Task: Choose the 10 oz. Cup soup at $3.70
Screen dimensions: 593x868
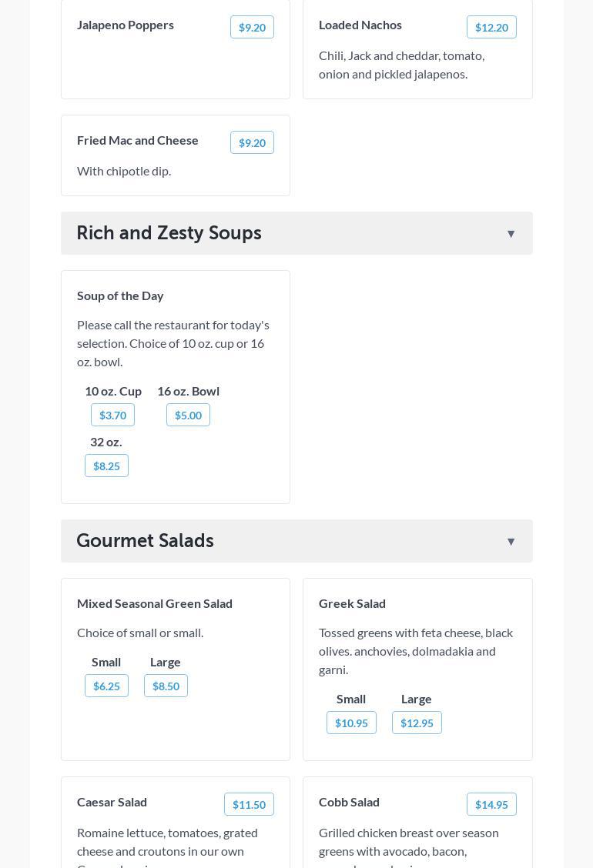Action: tap(112, 415)
